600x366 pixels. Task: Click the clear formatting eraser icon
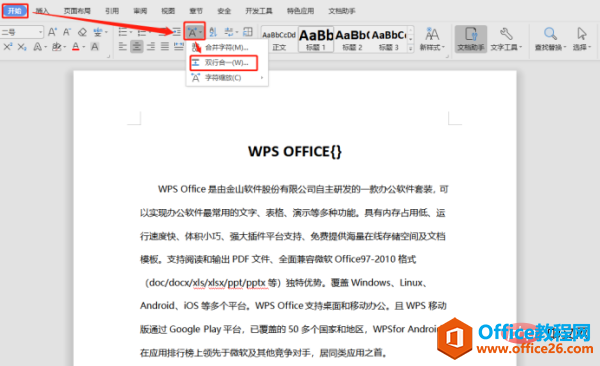[x=82, y=32]
